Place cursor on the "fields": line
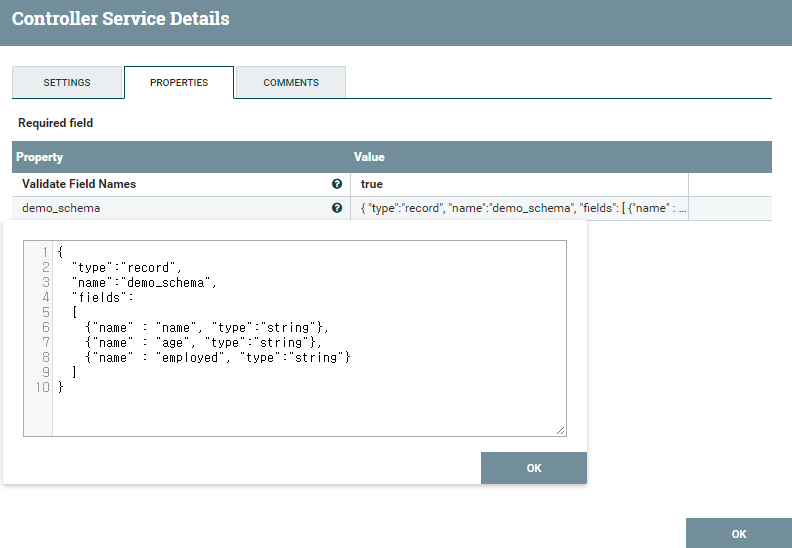 pyautogui.click(x=103, y=297)
